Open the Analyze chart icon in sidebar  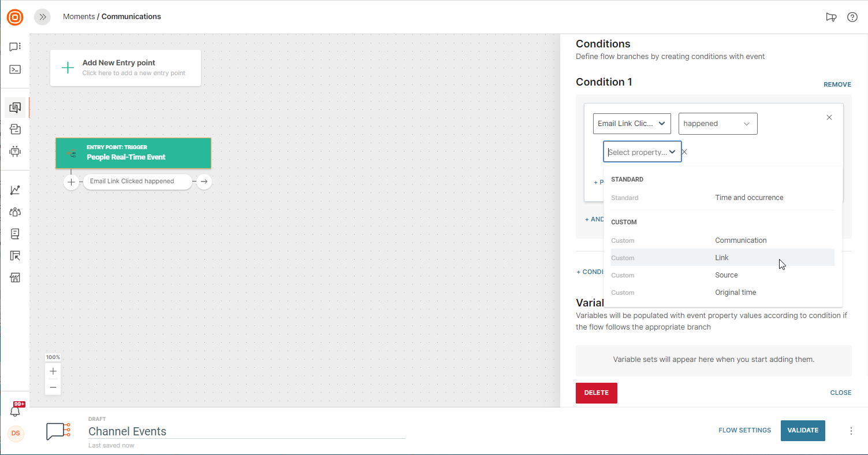point(15,190)
